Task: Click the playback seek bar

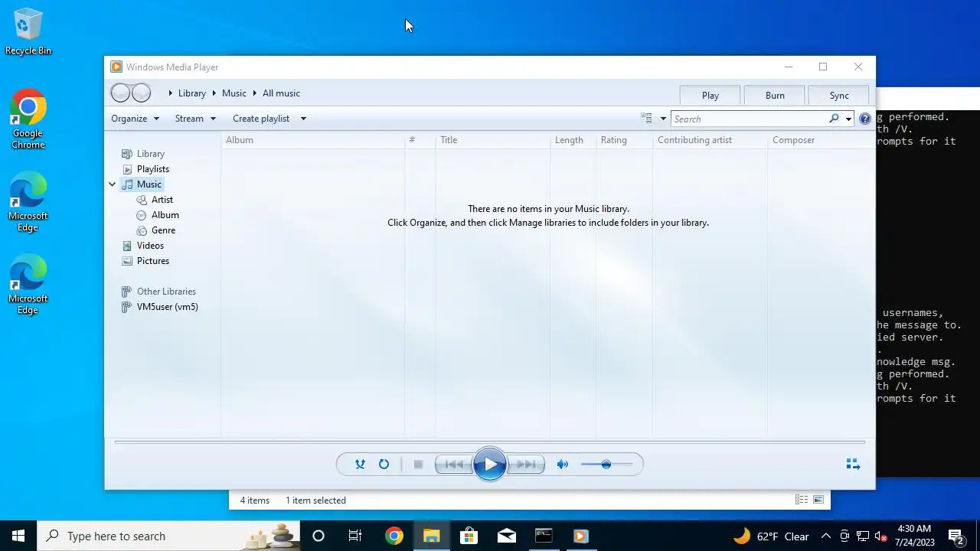Action: pyautogui.click(x=490, y=442)
